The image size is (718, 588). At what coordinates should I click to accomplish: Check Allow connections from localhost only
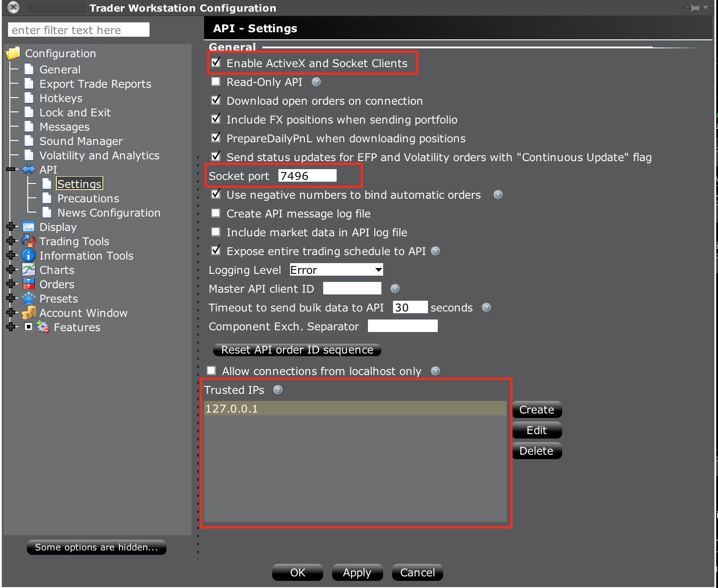[x=211, y=371]
